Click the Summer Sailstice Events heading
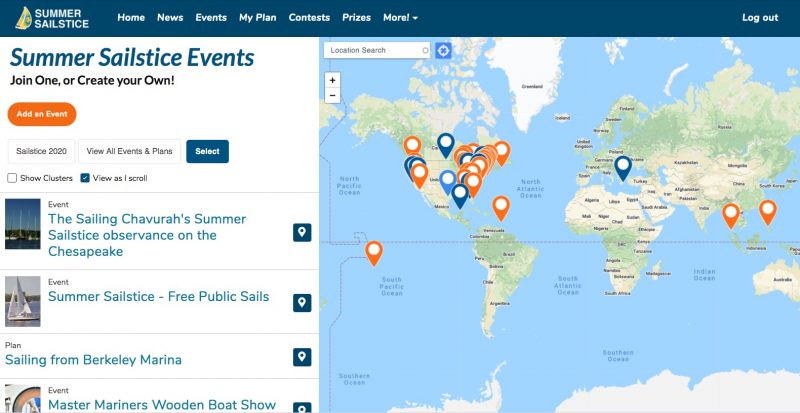The width and height of the screenshot is (800, 413). coord(132,57)
